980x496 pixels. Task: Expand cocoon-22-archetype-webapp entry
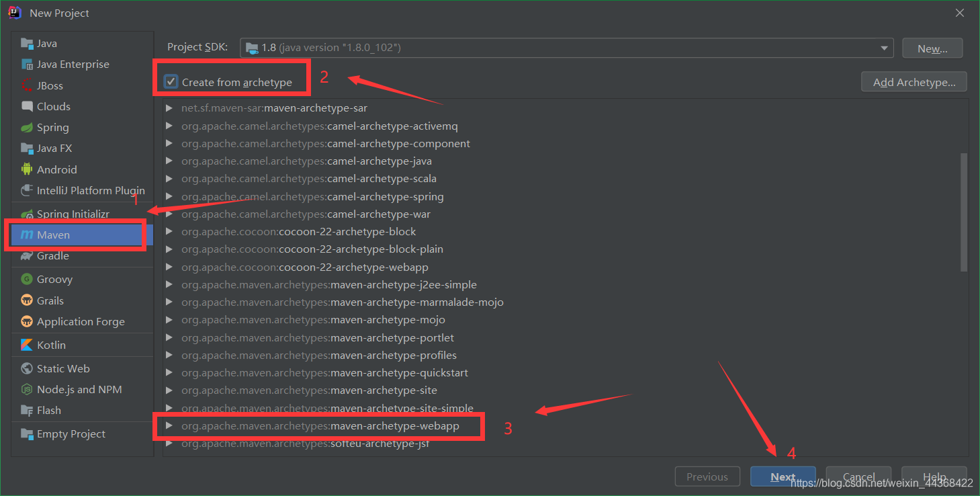point(169,267)
